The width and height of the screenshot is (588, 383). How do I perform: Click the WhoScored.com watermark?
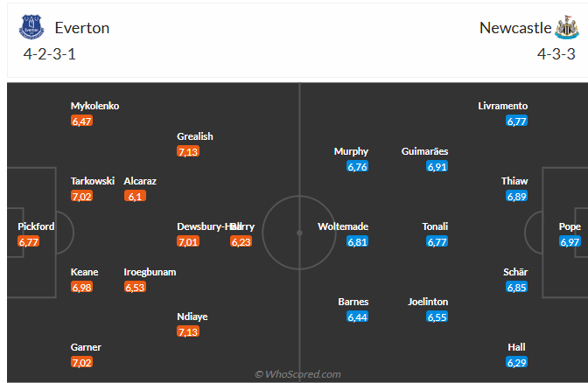click(x=297, y=374)
